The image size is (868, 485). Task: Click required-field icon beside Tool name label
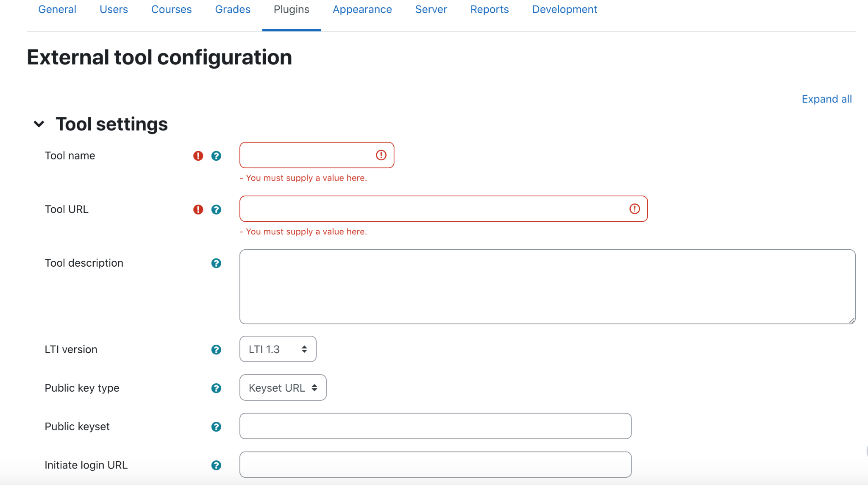pos(198,156)
